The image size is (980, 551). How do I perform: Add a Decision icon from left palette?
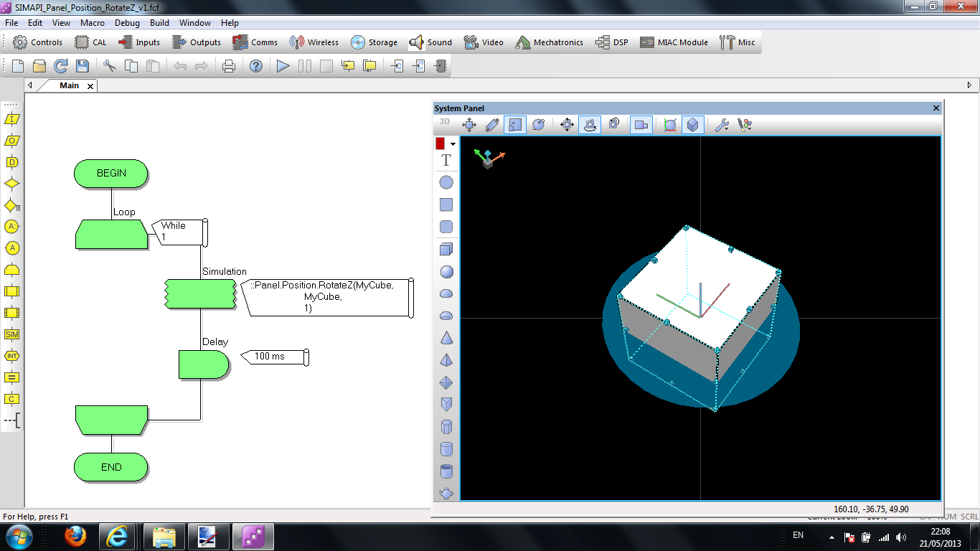[x=11, y=184]
